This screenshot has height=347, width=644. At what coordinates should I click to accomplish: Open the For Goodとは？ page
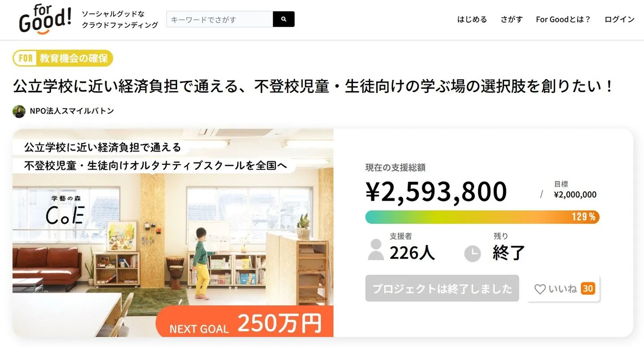[563, 19]
